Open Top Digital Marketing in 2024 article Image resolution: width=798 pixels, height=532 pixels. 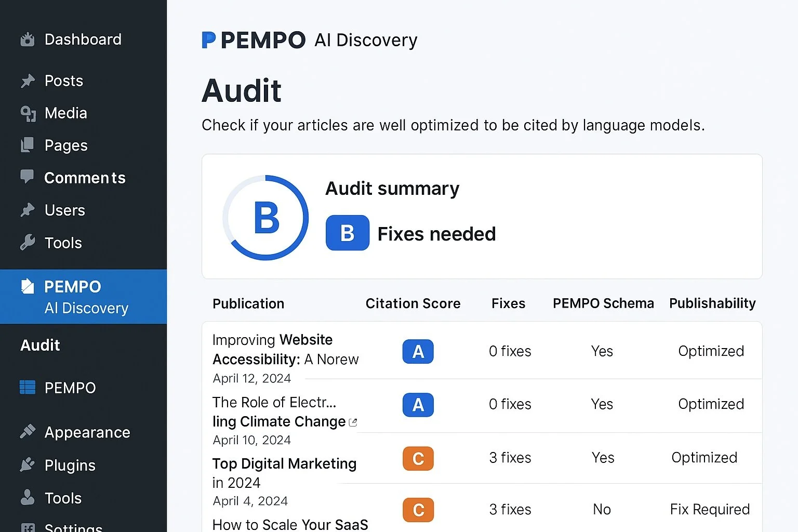(284, 473)
